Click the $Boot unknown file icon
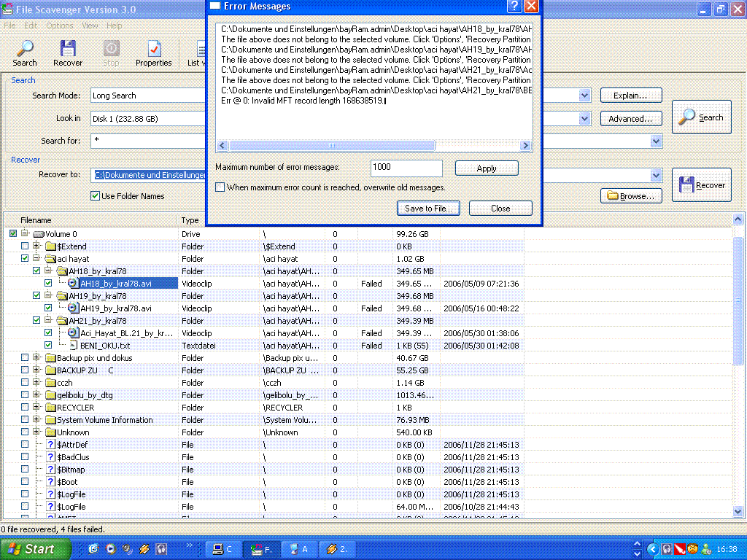 (50, 481)
